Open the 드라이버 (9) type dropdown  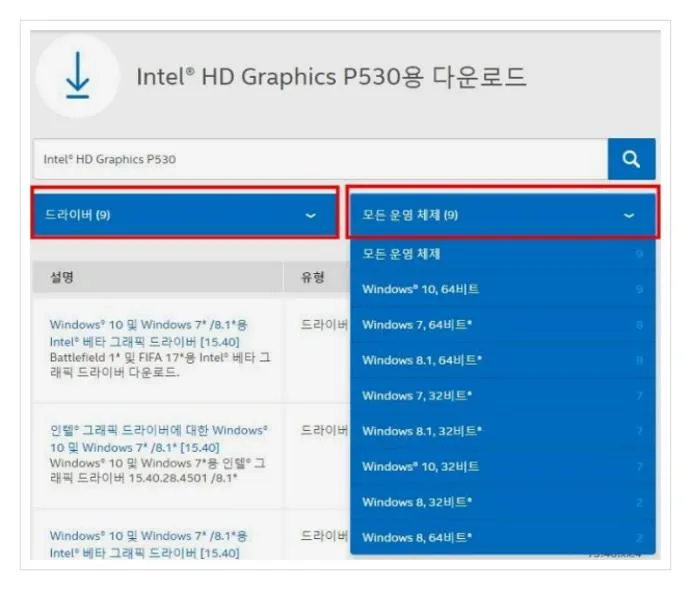[x=185, y=215]
